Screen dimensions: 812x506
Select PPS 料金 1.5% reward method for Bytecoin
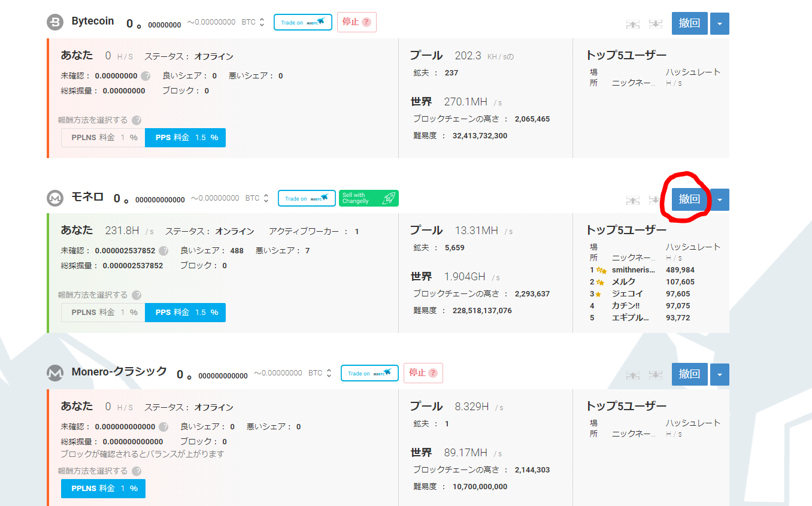pos(186,138)
